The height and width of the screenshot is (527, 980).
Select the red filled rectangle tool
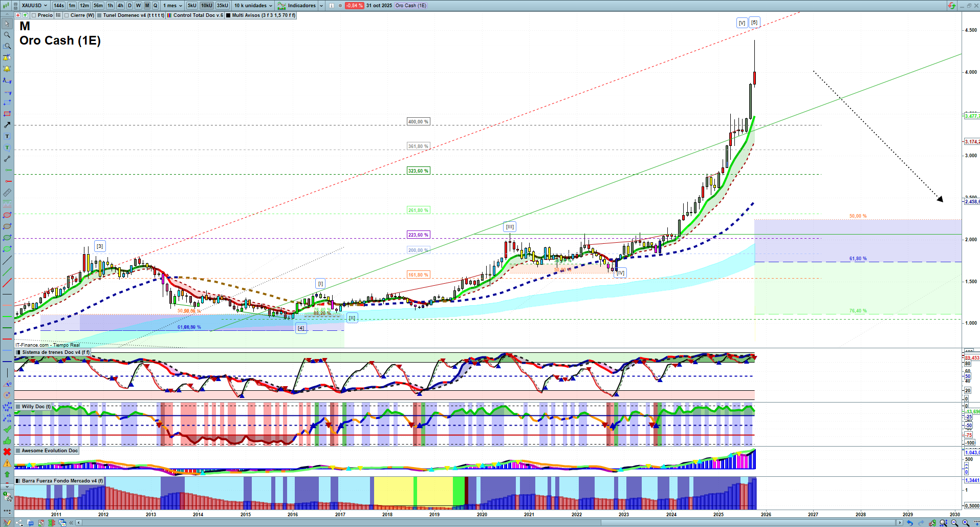7,114
